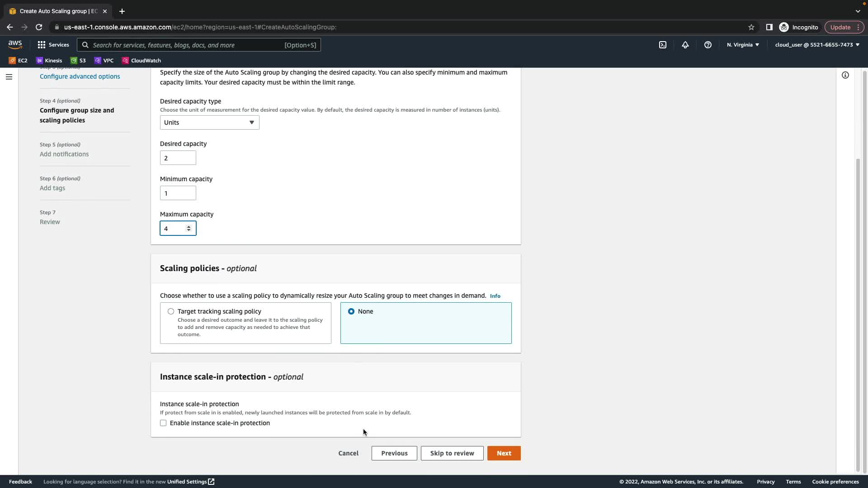Open the CloudWatch favorites shortcut
The width and height of the screenshot is (868, 488).
click(141, 61)
